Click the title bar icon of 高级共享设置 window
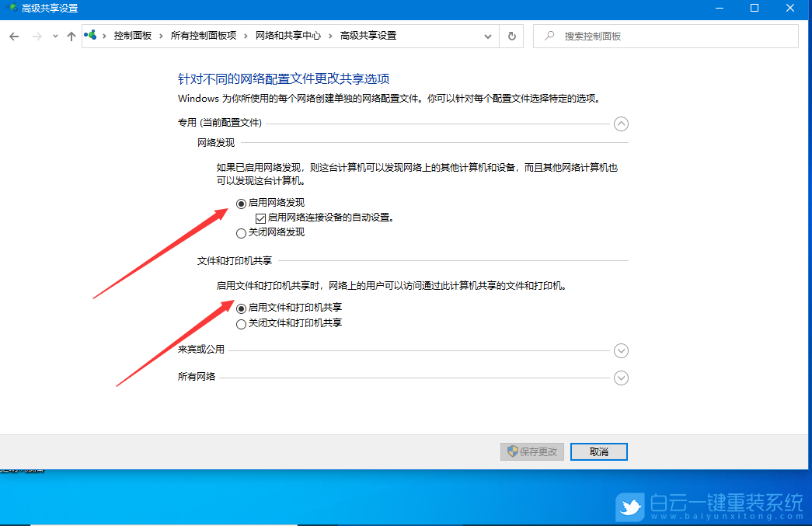 9,9
